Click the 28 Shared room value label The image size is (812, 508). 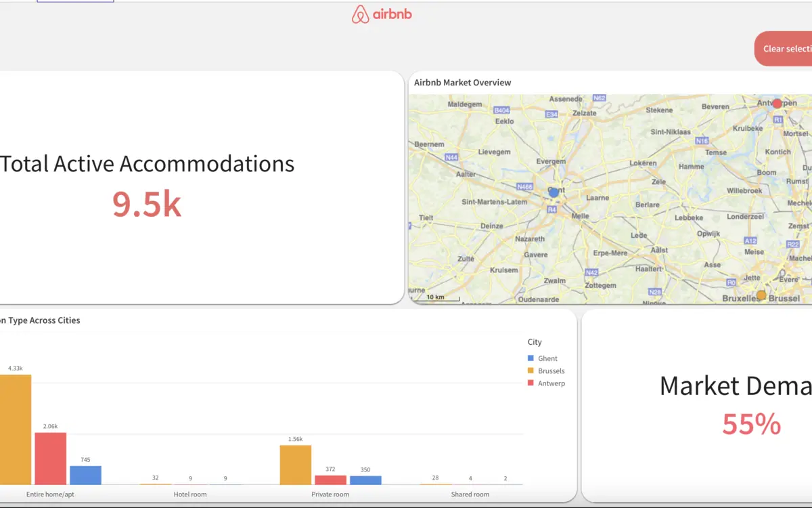[x=435, y=478]
